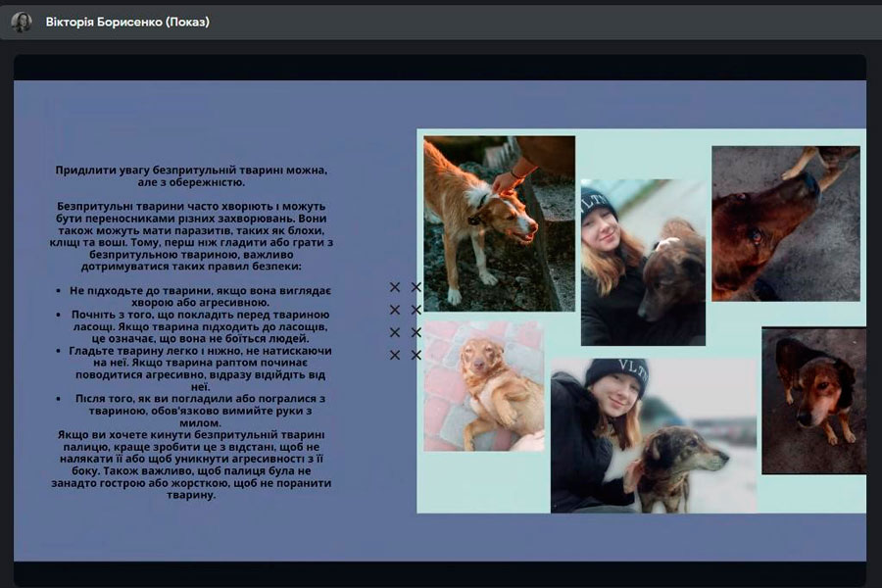Click paragraph starting 'Безпритульні тварини часто хворіють'
Screen dimensions: 882x588
pyautogui.click(x=192, y=236)
